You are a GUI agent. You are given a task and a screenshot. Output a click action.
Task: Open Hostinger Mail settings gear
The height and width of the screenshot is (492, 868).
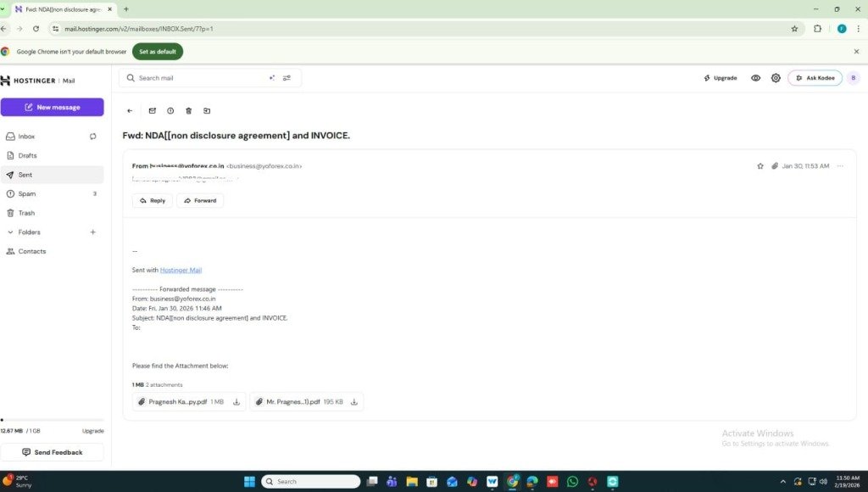point(776,77)
